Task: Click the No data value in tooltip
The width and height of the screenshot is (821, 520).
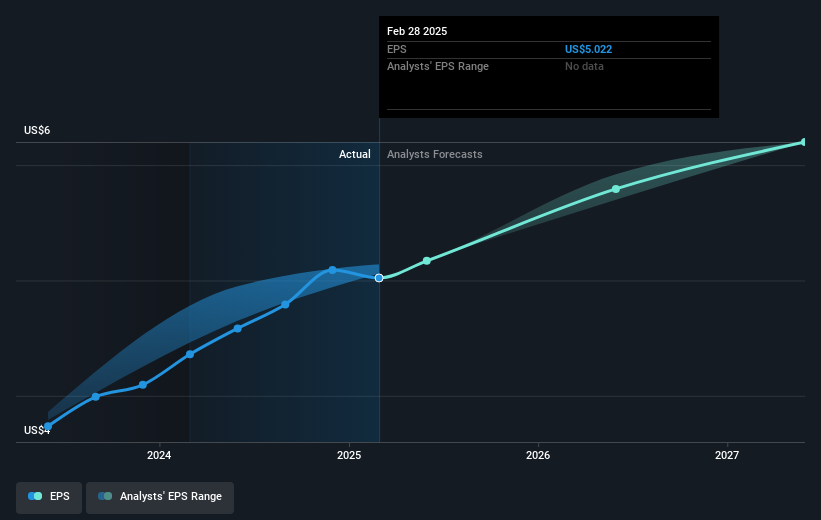Action: (584, 67)
